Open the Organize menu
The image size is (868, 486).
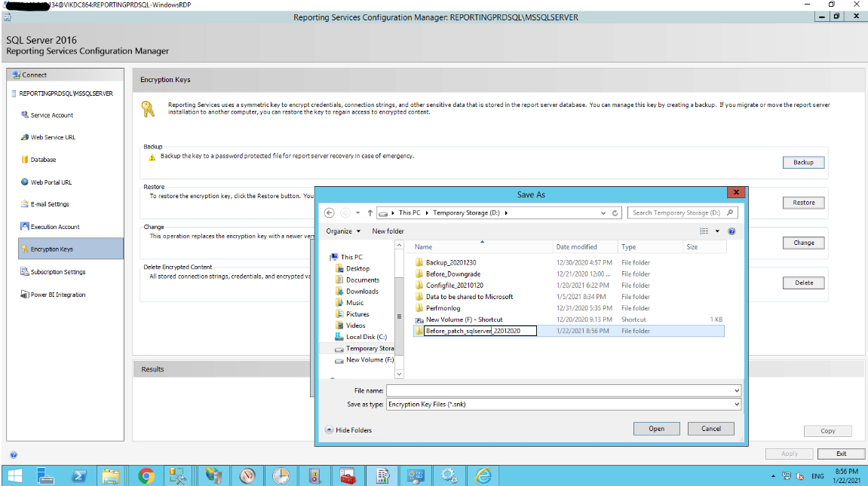pos(343,231)
